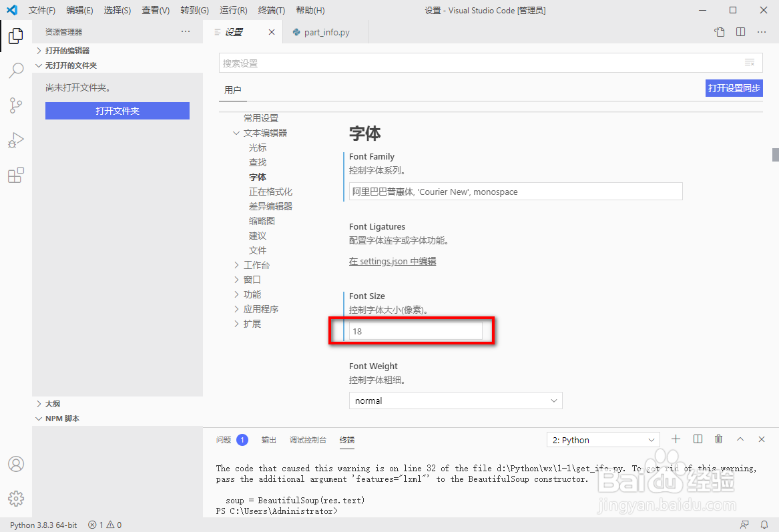The height and width of the screenshot is (532, 779).
Task: Open the 终端(T) menu
Action: (272, 11)
